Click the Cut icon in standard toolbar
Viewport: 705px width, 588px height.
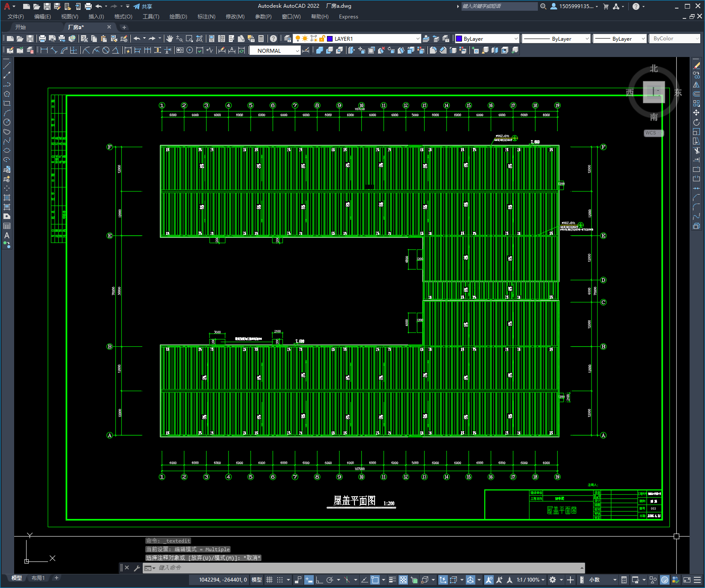tap(84, 39)
